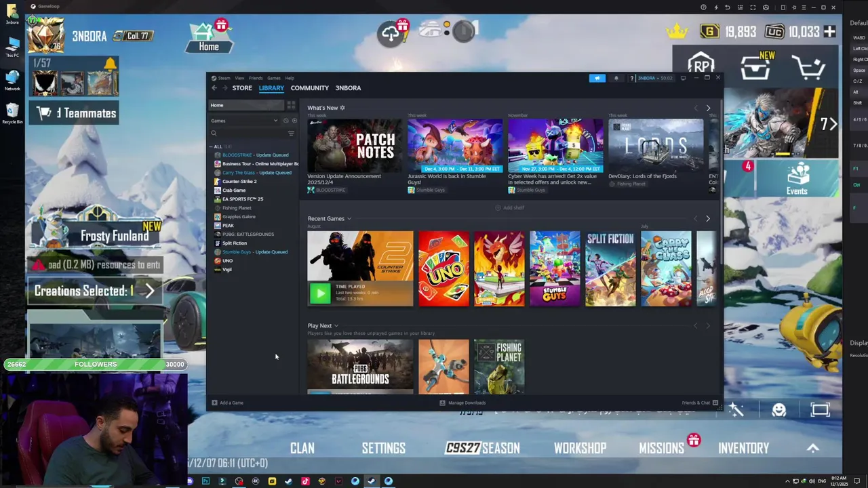Open the Steam menu
This screenshot has width=868, height=488.
point(224,78)
